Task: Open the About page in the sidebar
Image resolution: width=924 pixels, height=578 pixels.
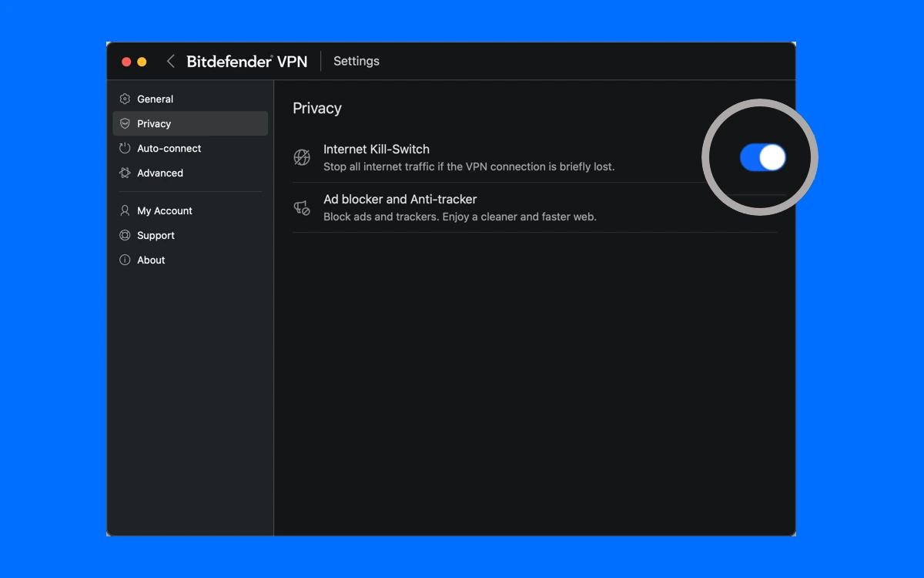Action: 190,260
